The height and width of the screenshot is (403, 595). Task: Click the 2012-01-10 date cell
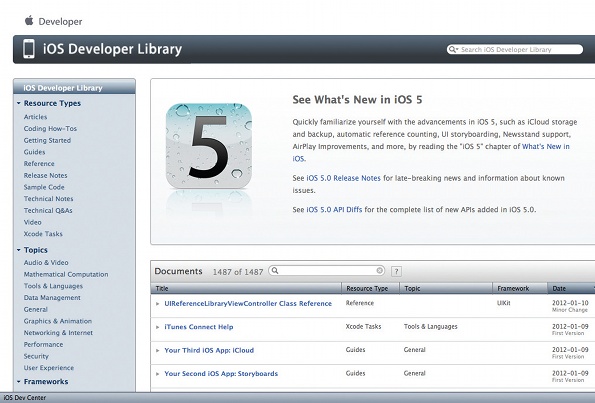coord(570,303)
